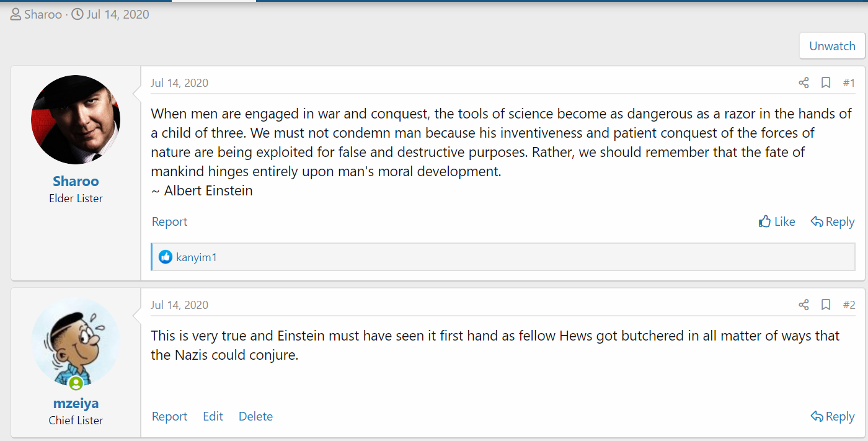The width and height of the screenshot is (868, 441).
Task: Bookmark post #2 with bookmark icon
Action: coord(826,305)
